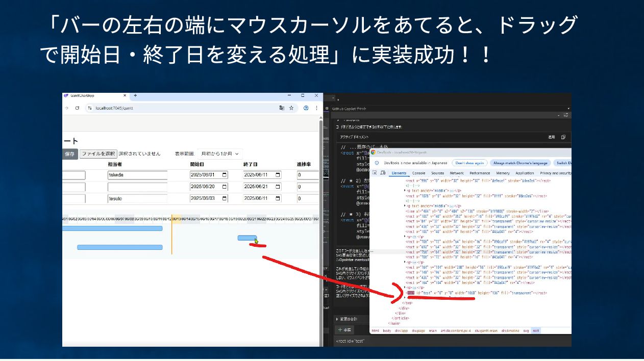This screenshot has width=644, height=361.
Task: Open a new browser tab with plus icon
Action: click(135, 95)
